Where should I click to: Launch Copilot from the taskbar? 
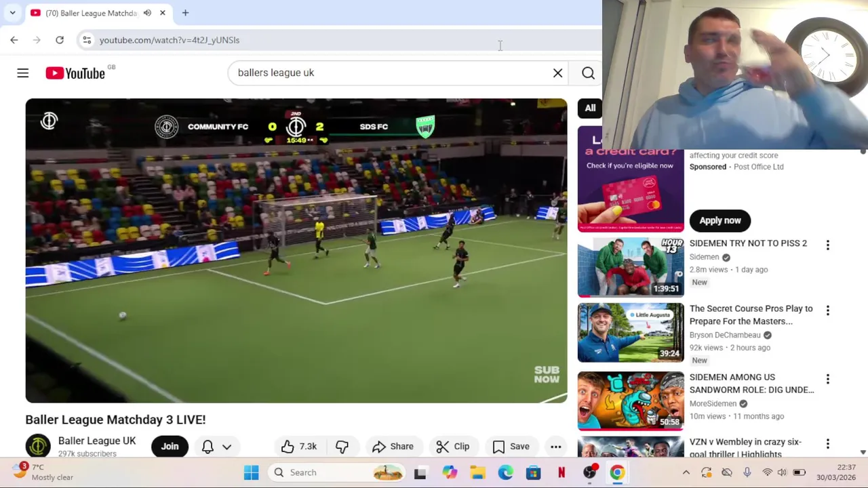[x=450, y=472]
